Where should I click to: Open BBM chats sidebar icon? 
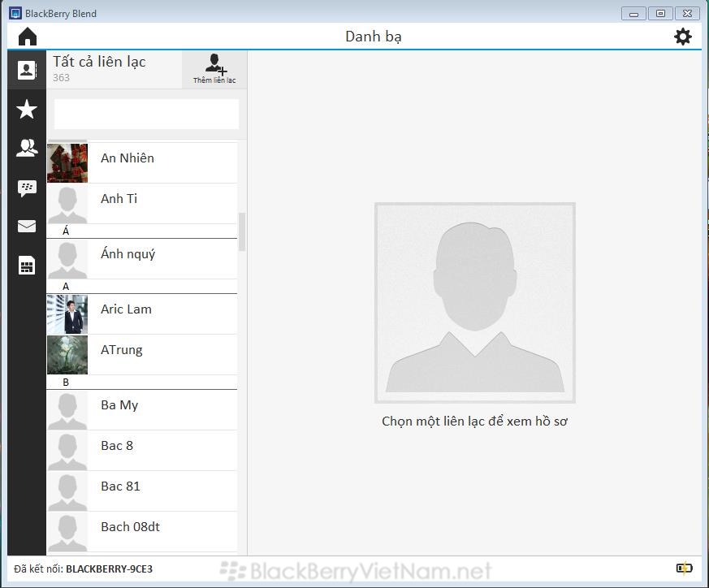coord(27,188)
